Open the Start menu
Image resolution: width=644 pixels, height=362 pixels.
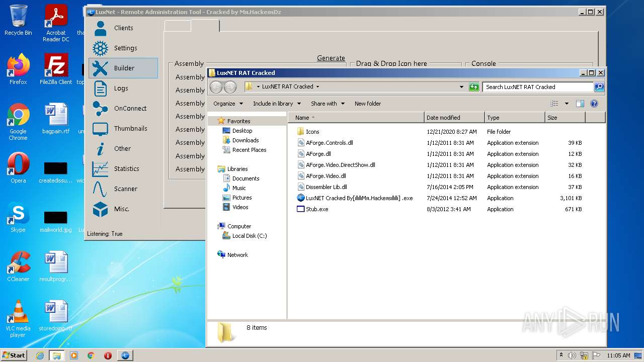coord(14,355)
